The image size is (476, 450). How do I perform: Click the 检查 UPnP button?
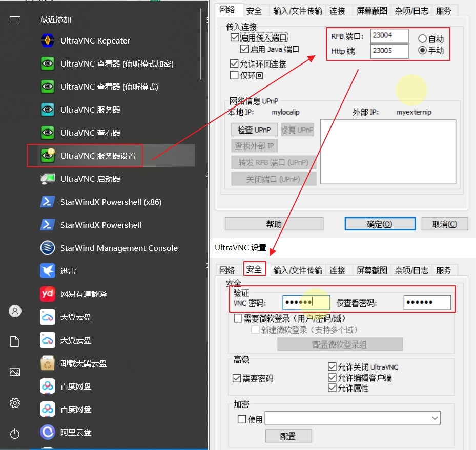tap(255, 130)
